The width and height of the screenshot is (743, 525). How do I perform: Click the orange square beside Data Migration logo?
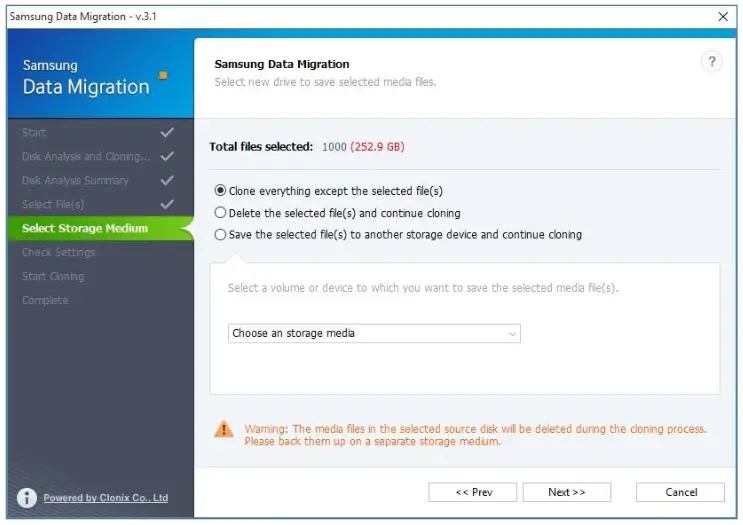coord(163,75)
